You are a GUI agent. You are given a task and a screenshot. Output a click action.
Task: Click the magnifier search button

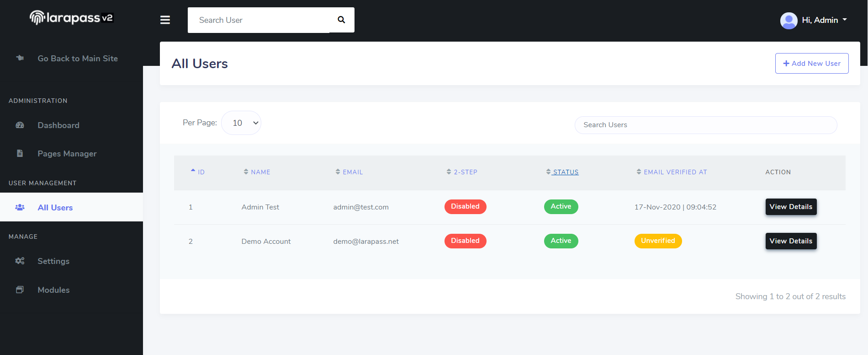pyautogui.click(x=341, y=20)
